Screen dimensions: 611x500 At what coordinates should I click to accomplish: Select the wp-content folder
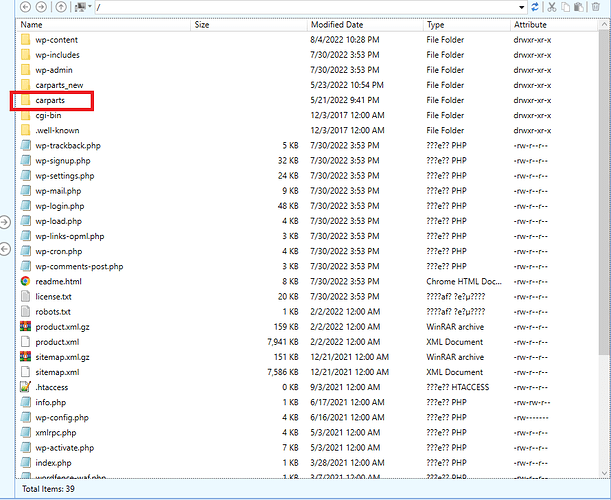(x=57, y=40)
